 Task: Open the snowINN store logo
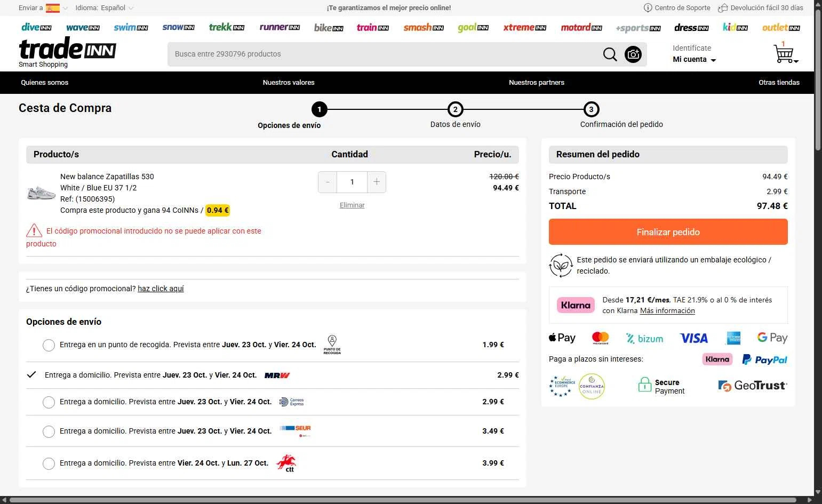(x=178, y=27)
